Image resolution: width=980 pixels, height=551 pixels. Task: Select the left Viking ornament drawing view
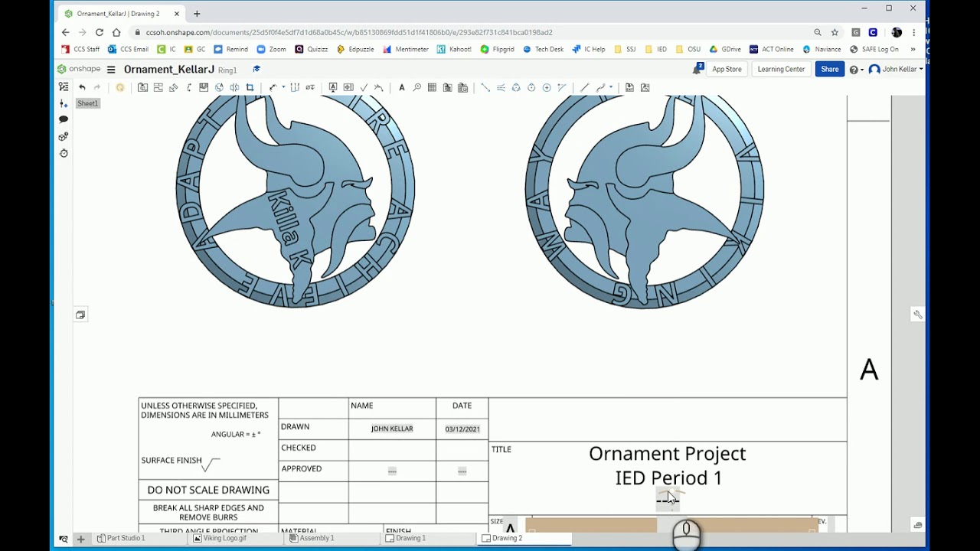coord(296,201)
